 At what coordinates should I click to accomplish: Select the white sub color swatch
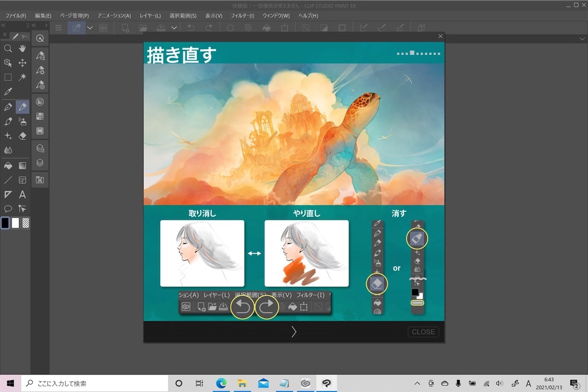16,223
